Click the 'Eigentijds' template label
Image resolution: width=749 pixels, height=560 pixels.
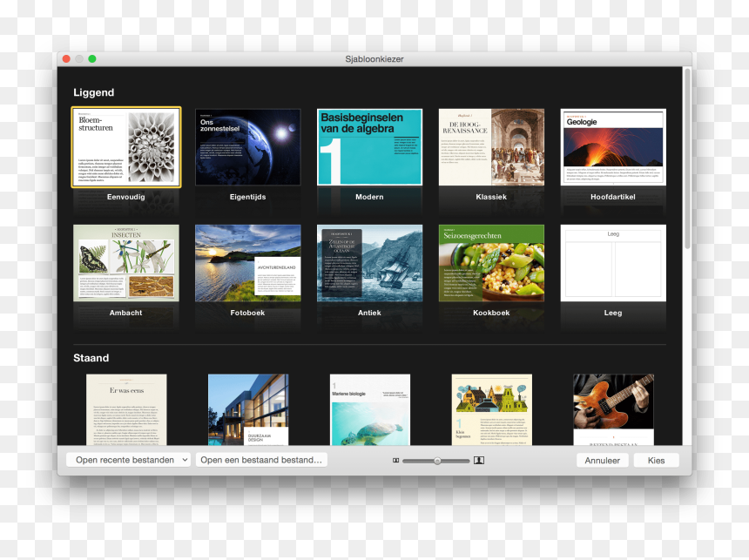248,197
